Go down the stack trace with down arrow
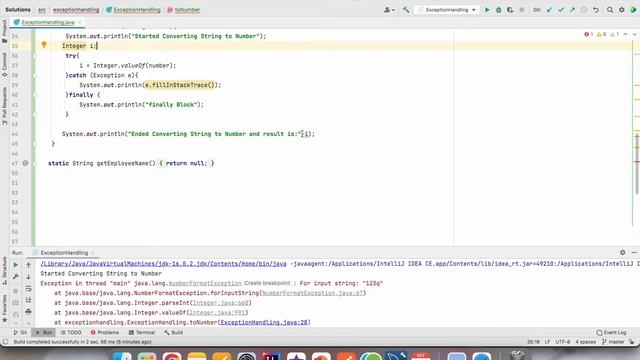 28,277
